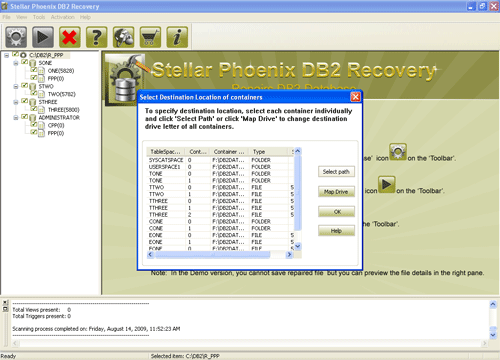This screenshot has height=360, width=500.
Task: Select the SYSCATSPACE row
Action: pos(220,160)
